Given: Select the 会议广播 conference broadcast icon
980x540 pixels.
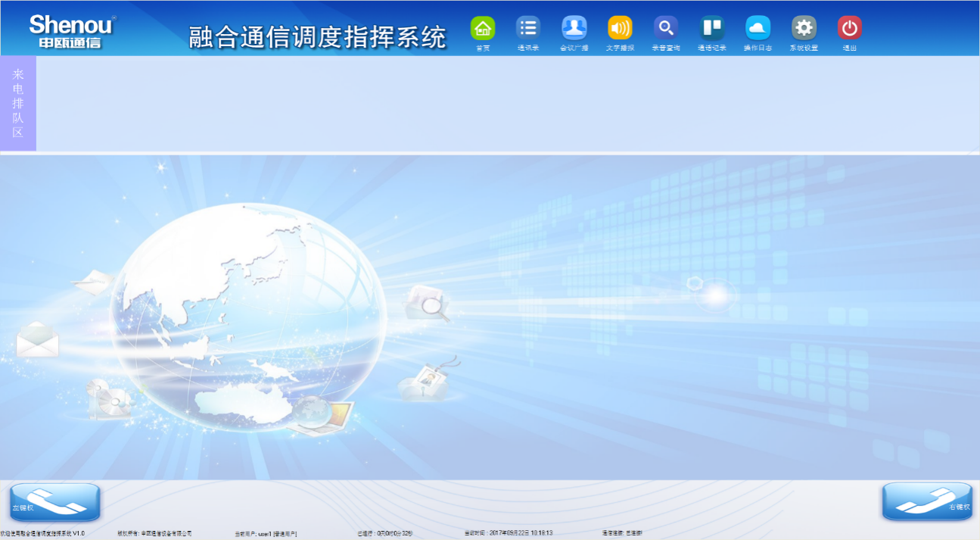Looking at the screenshot, I should (574, 29).
